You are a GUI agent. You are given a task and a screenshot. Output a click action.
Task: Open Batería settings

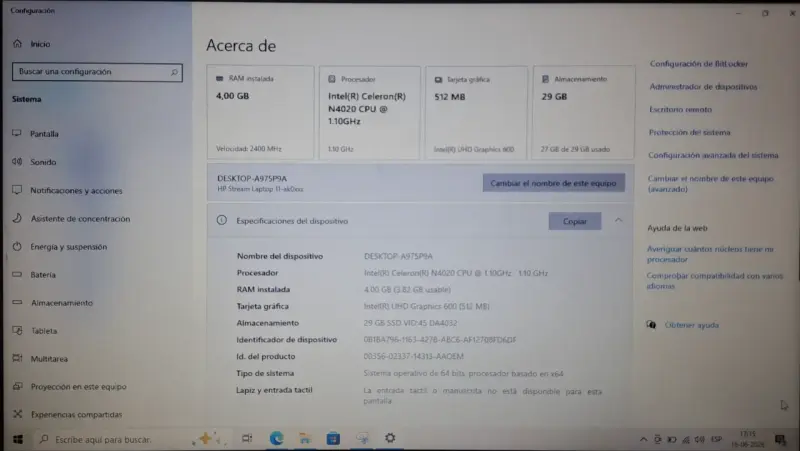tap(34, 274)
